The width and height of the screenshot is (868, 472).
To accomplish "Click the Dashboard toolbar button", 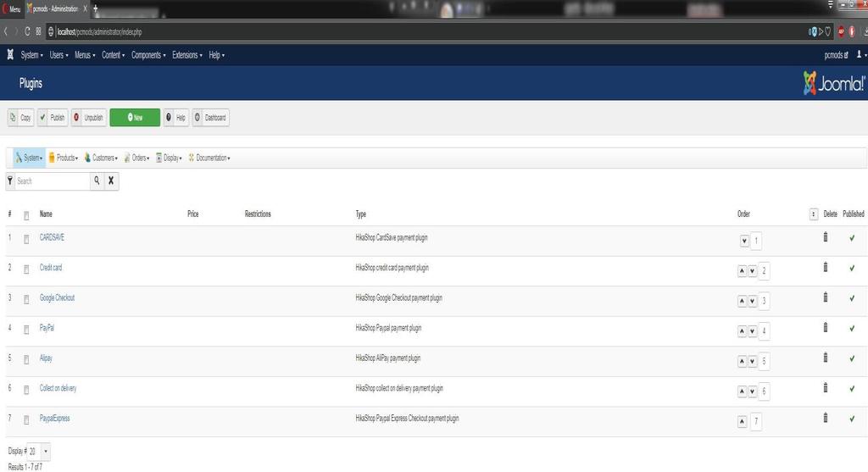I will pos(210,117).
